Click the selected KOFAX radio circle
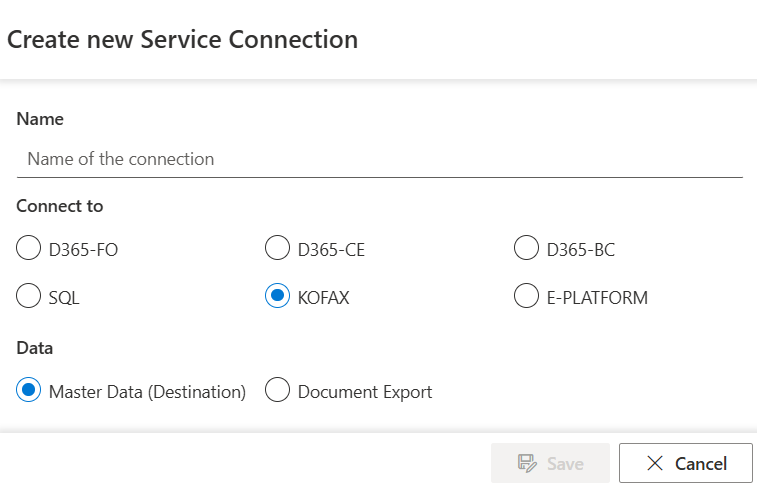The width and height of the screenshot is (757, 486). (277, 297)
